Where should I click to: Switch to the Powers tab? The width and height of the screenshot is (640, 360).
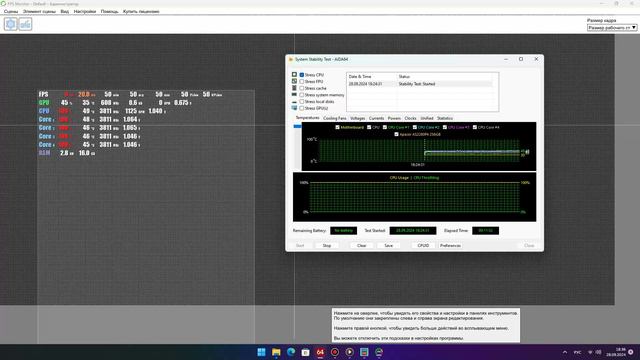(394, 118)
